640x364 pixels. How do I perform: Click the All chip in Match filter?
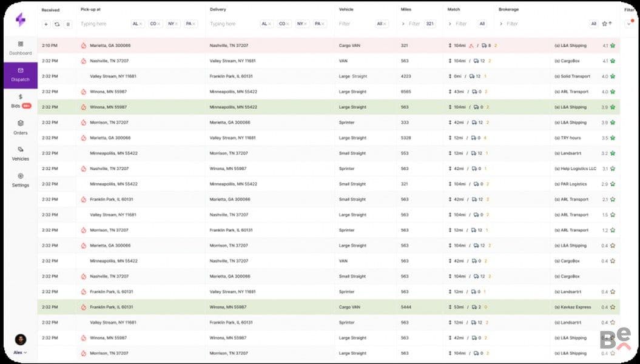click(482, 24)
